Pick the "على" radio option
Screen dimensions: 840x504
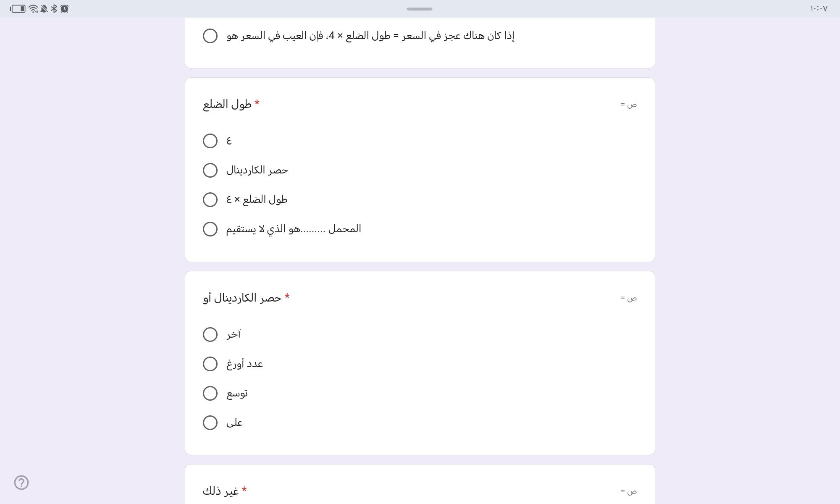[210, 423]
